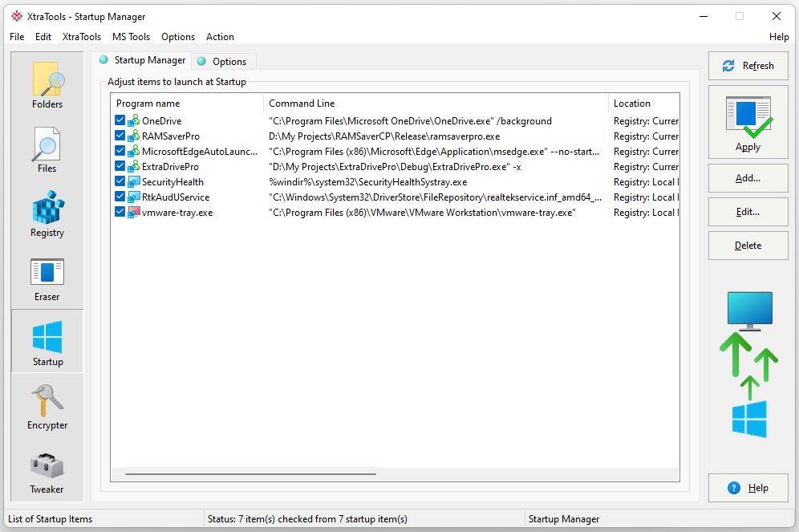Click the ExtraDrivePro program icon
The image size is (799, 532).
(133, 167)
